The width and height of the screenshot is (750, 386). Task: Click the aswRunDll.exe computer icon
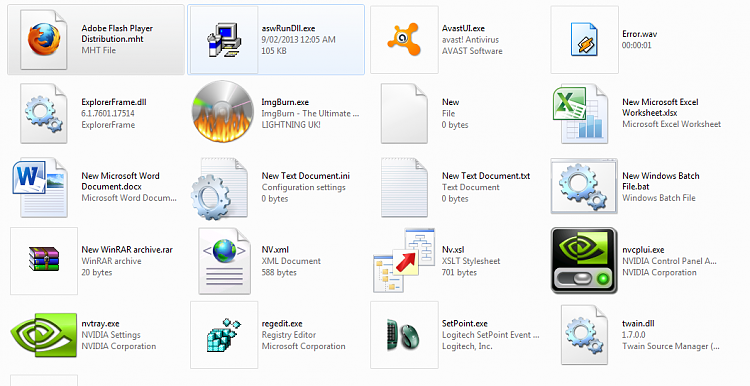[224, 40]
